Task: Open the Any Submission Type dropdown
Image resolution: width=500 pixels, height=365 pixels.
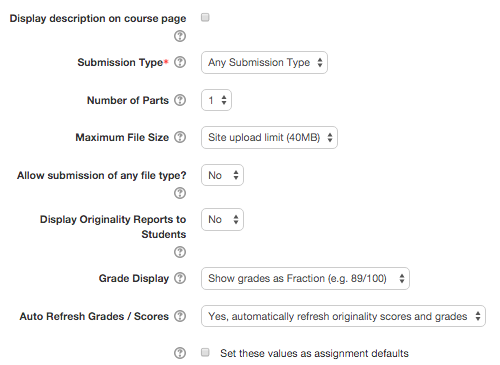Action: 264,62
